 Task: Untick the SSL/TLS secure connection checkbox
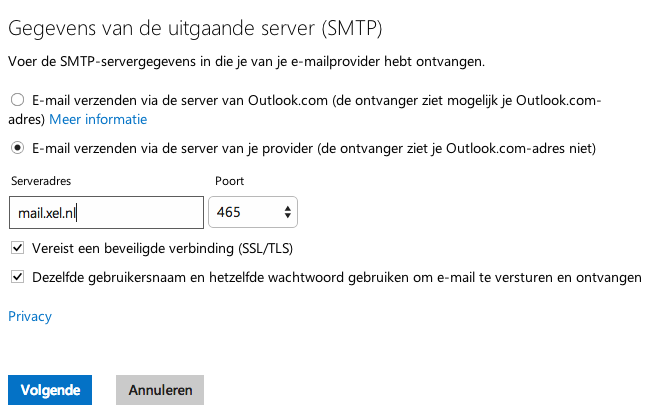point(17,248)
